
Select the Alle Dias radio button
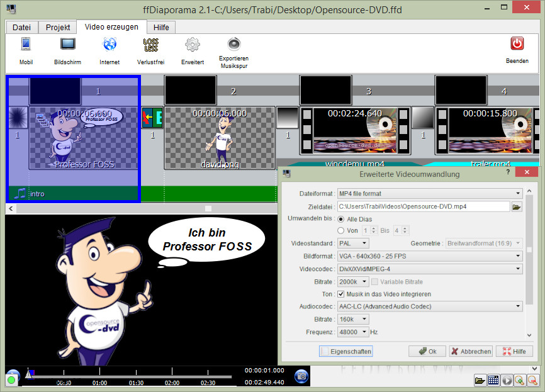340,220
